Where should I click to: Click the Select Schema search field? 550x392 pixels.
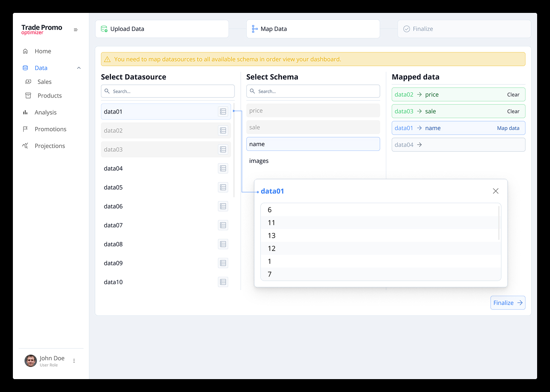313,91
